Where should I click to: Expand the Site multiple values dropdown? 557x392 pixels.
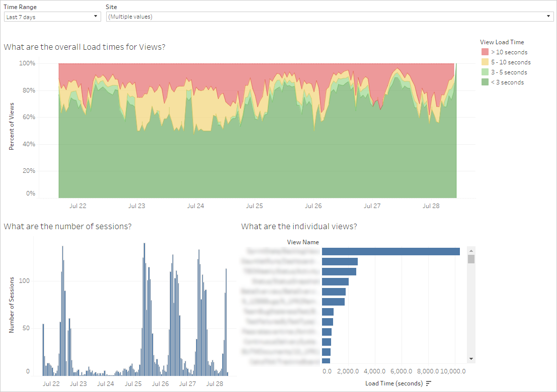tap(330, 17)
